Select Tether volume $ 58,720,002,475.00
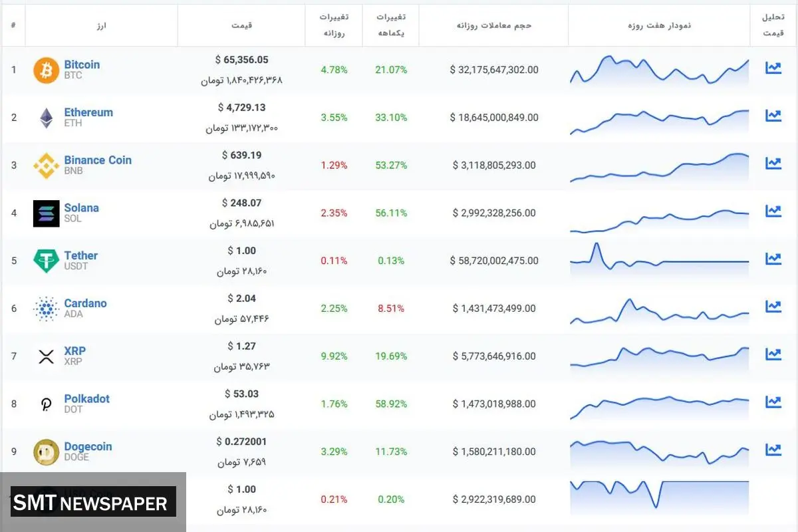This screenshot has width=798, height=532. (494, 261)
